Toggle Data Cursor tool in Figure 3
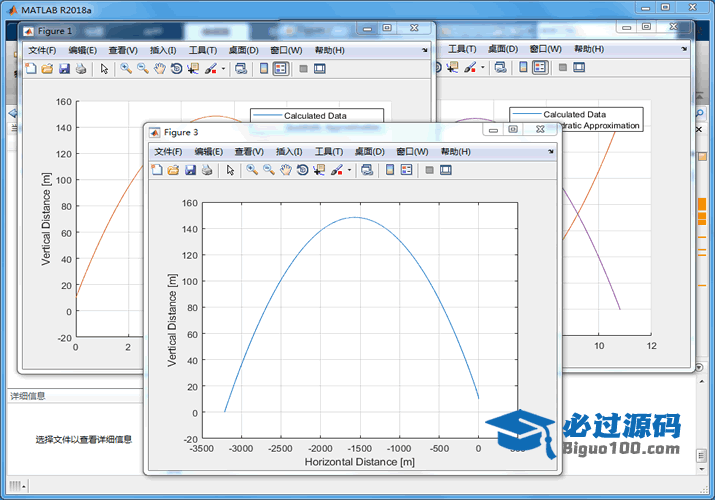715x500 pixels. 319,170
